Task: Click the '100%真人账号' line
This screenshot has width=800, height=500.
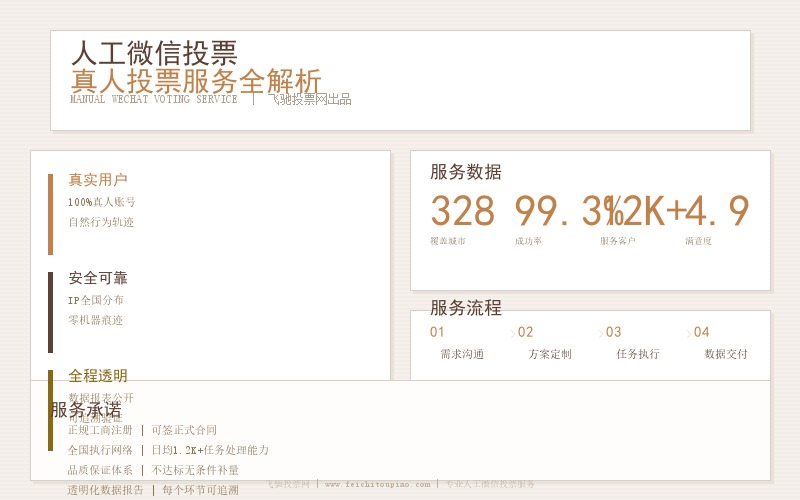Action: pyautogui.click(x=102, y=202)
